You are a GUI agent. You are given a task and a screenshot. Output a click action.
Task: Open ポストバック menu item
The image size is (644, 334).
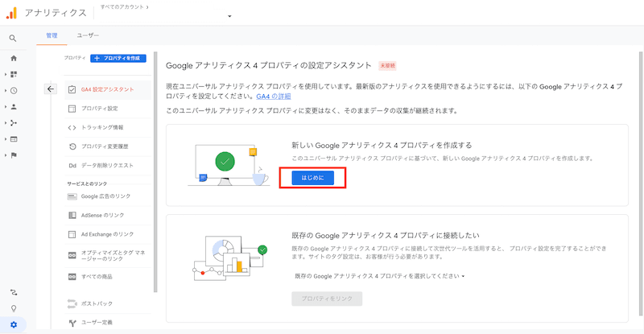point(108,303)
